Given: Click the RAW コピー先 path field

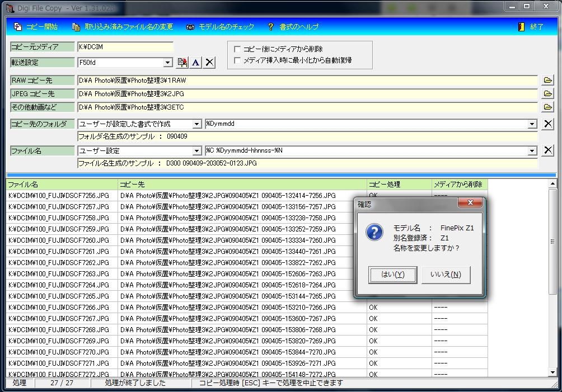Looking at the screenshot, I should pyautogui.click(x=307, y=80).
